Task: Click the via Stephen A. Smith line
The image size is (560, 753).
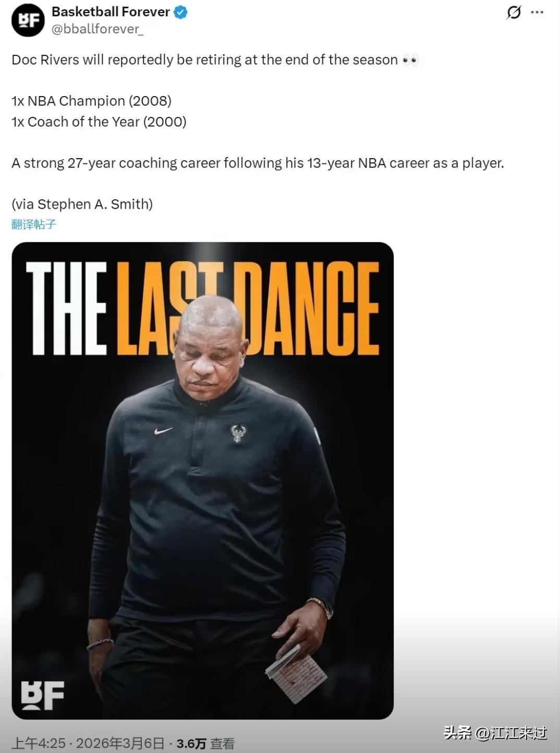Action: (x=82, y=204)
